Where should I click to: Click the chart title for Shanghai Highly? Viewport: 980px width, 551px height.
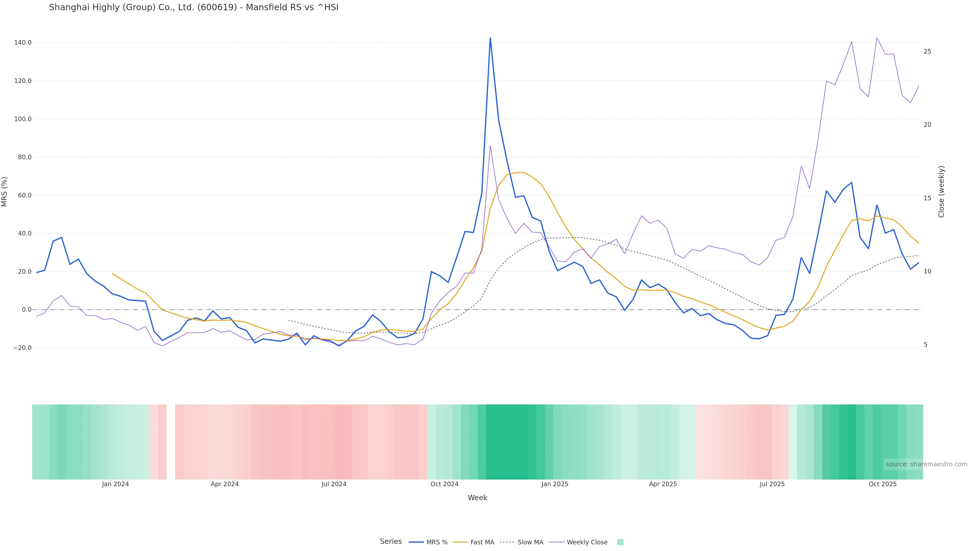pos(193,7)
